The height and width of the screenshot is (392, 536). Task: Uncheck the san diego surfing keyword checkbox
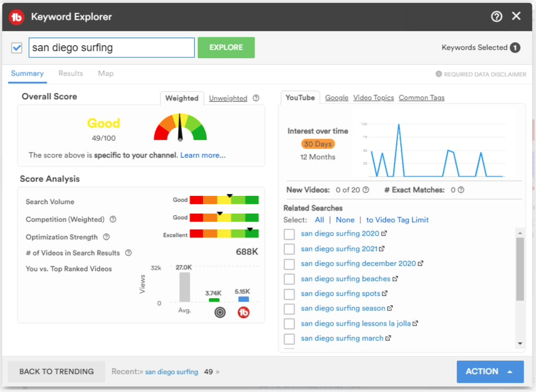[x=16, y=48]
